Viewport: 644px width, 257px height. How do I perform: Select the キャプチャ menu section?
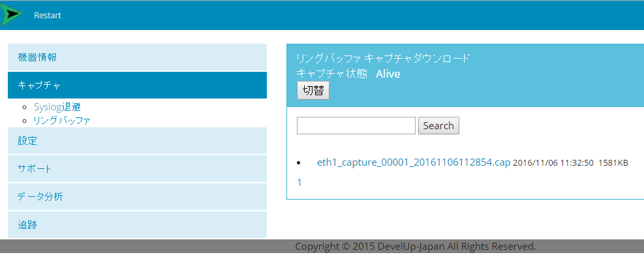pyautogui.click(x=137, y=85)
